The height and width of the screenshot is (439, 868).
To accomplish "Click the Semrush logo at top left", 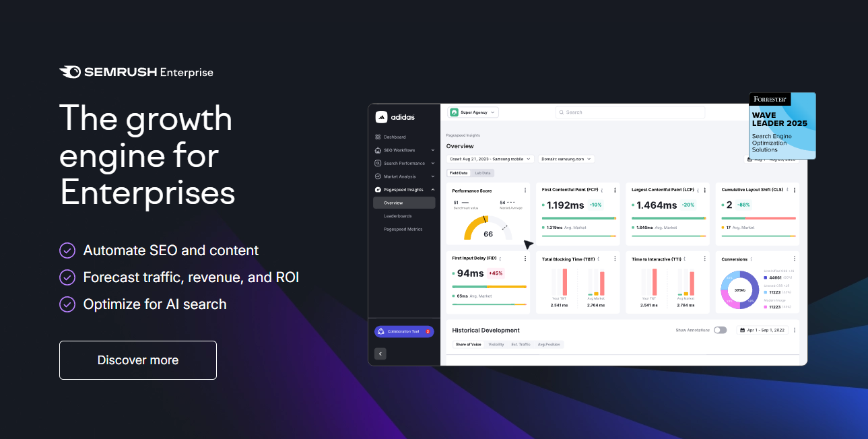I will [135, 71].
